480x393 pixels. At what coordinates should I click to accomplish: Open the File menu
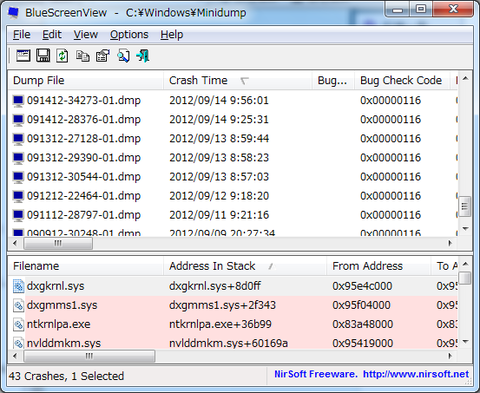pyautogui.click(x=22, y=34)
